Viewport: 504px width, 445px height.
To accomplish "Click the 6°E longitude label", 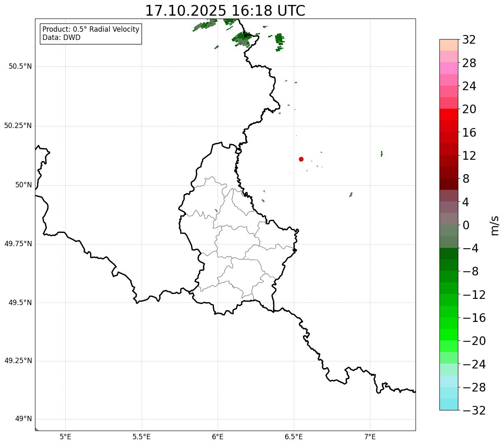I will click(x=218, y=437).
